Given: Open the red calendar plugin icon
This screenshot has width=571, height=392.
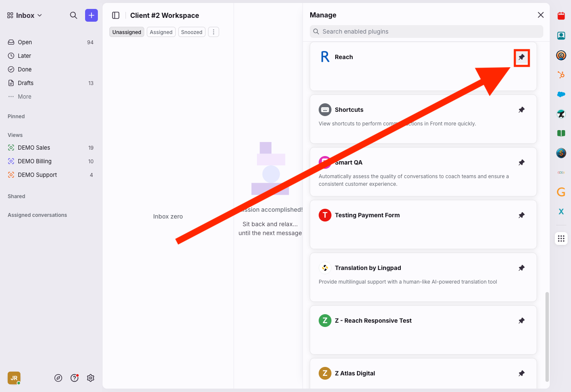Looking at the screenshot, I should click(x=561, y=16).
